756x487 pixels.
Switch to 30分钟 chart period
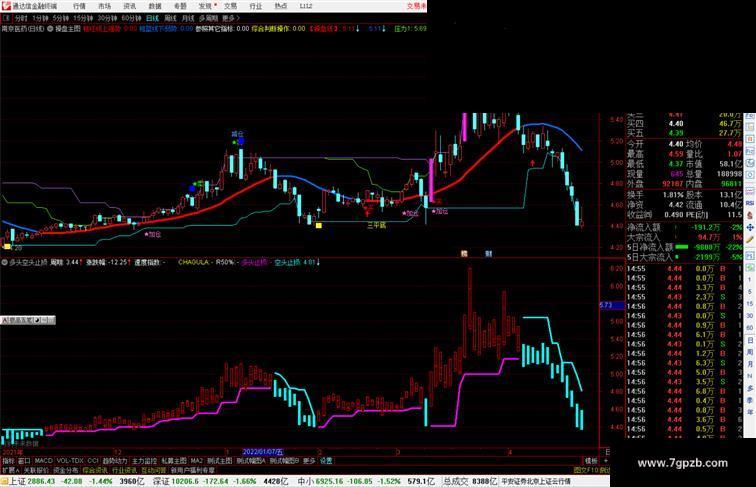[x=107, y=18]
